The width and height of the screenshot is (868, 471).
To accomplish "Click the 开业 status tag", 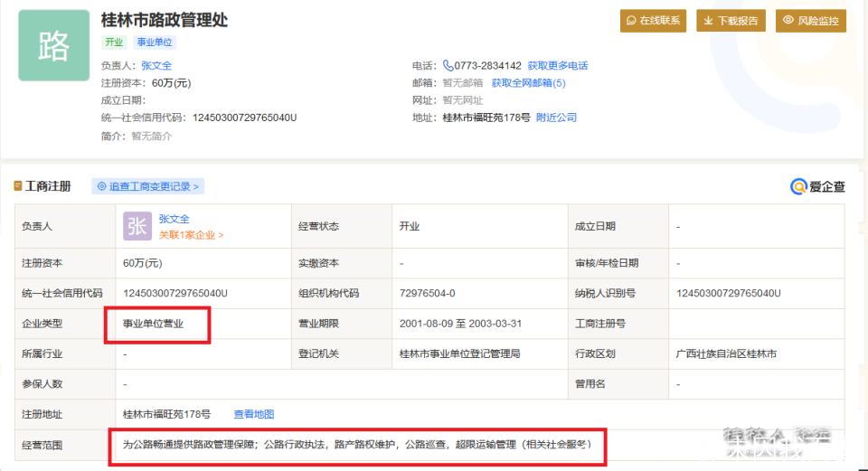I will [x=114, y=42].
